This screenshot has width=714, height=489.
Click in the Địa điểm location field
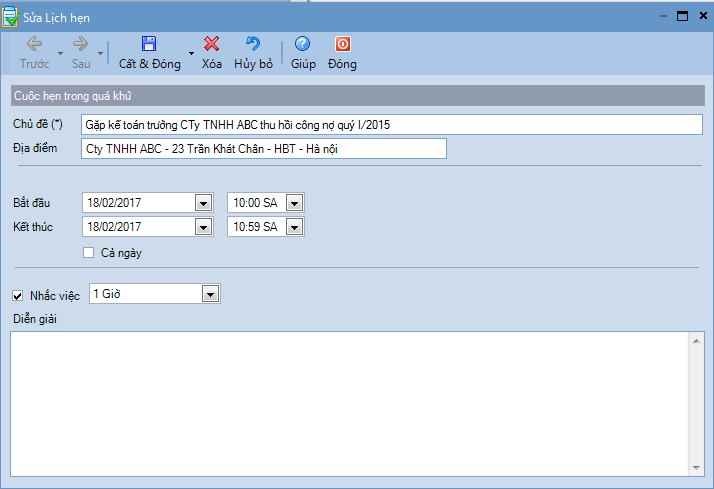[263, 149]
